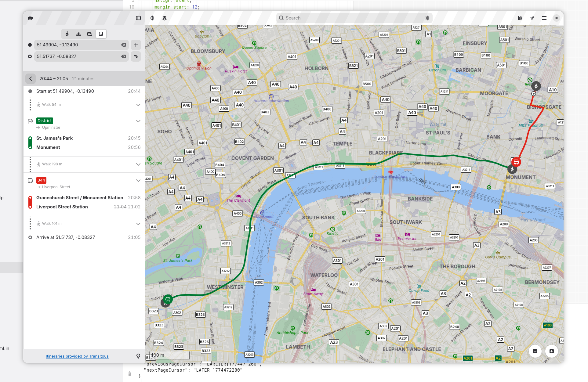Toggle the sidebar panel icon
This screenshot has width=588, height=382.
point(138,18)
